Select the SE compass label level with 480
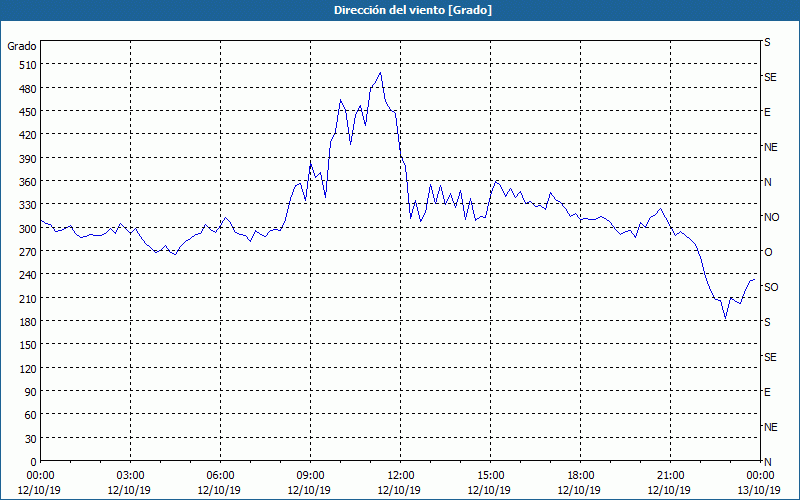The image size is (800, 500). (x=770, y=77)
